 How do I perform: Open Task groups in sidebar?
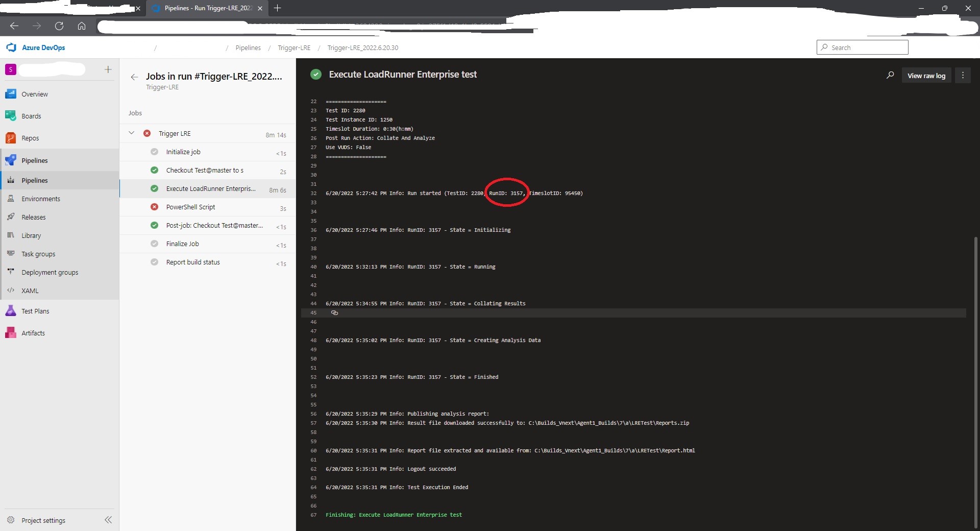click(60, 254)
